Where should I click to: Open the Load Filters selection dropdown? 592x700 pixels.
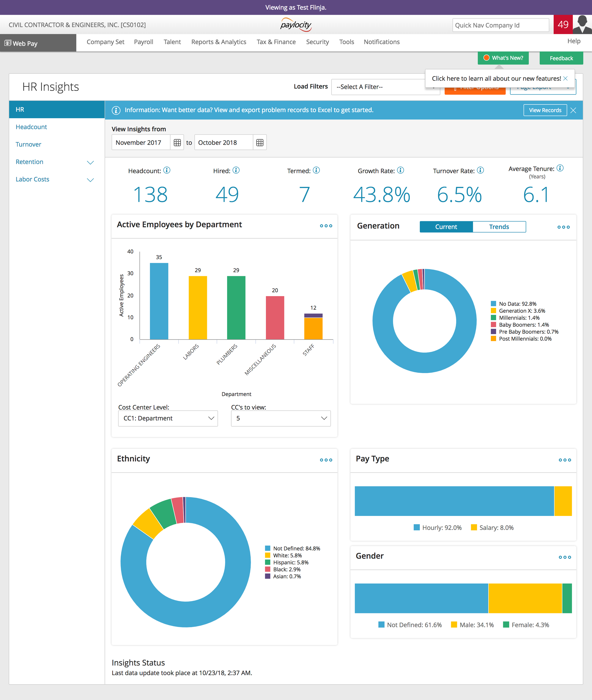[385, 87]
